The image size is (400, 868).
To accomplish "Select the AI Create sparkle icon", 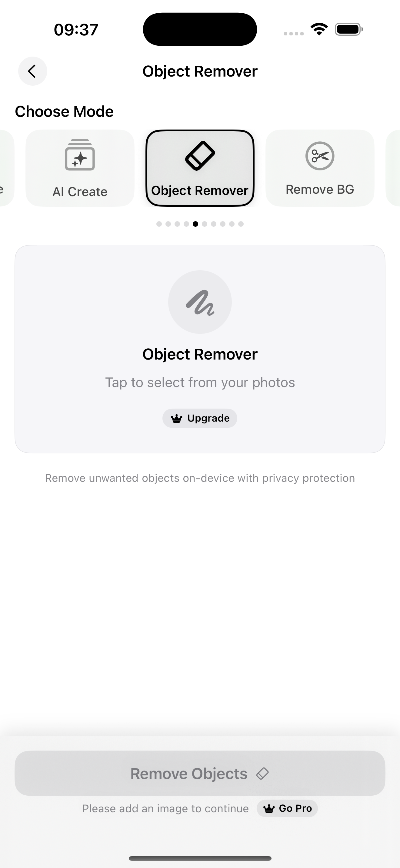I will pos(80,155).
